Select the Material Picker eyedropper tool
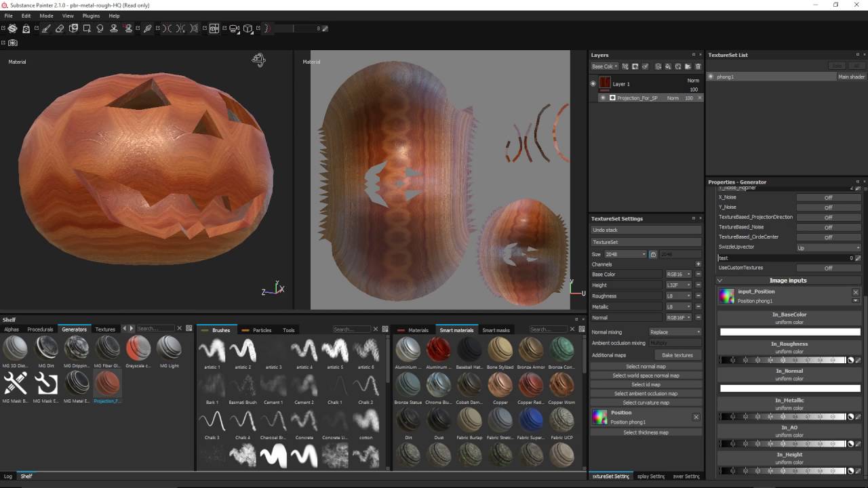This screenshot has width=868, height=488. pyautogui.click(x=147, y=28)
